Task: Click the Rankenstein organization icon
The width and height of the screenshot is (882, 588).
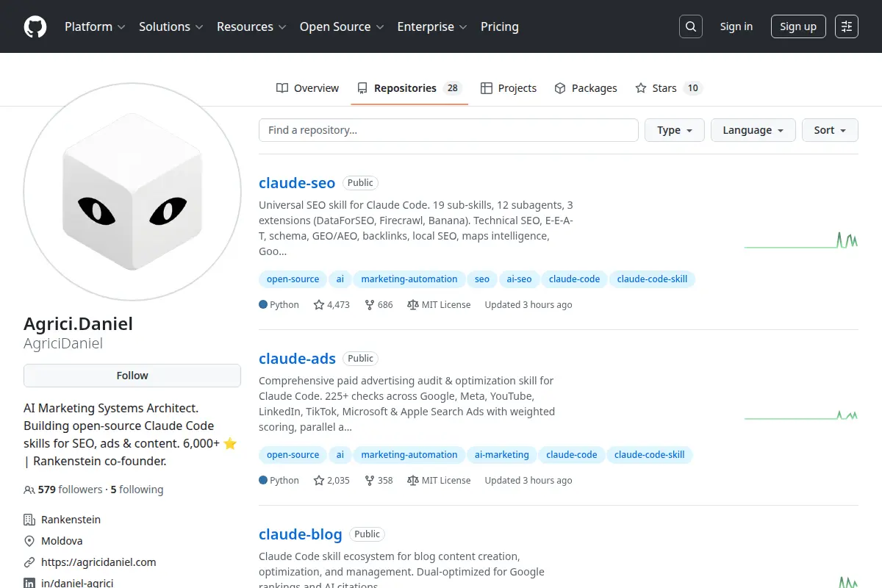Action: [x=29, y=519]
